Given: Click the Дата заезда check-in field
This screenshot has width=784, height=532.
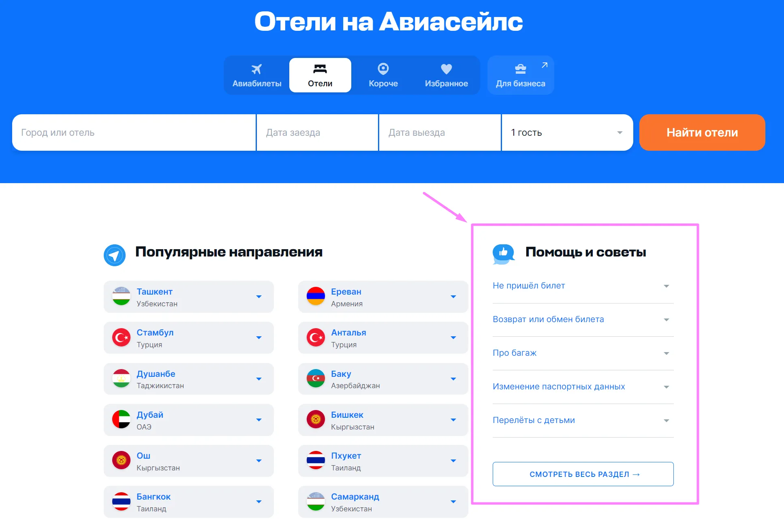Looking at the screenshot, I should [x=317, y=133].
